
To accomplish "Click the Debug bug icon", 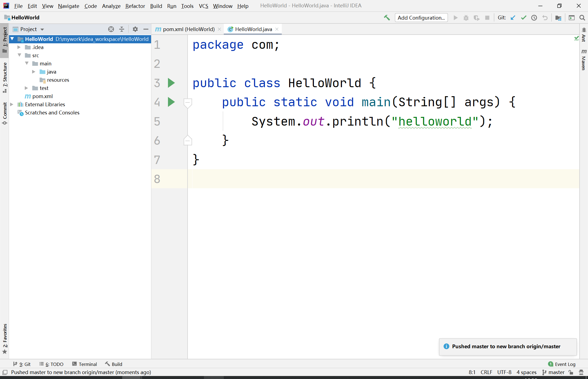I will 466,18.
